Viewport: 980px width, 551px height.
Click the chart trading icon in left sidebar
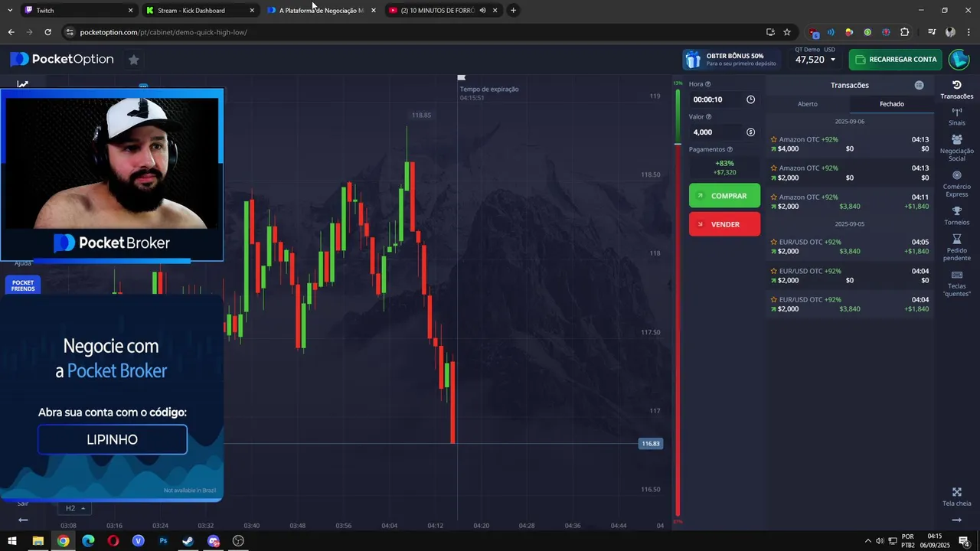point(23,83)
